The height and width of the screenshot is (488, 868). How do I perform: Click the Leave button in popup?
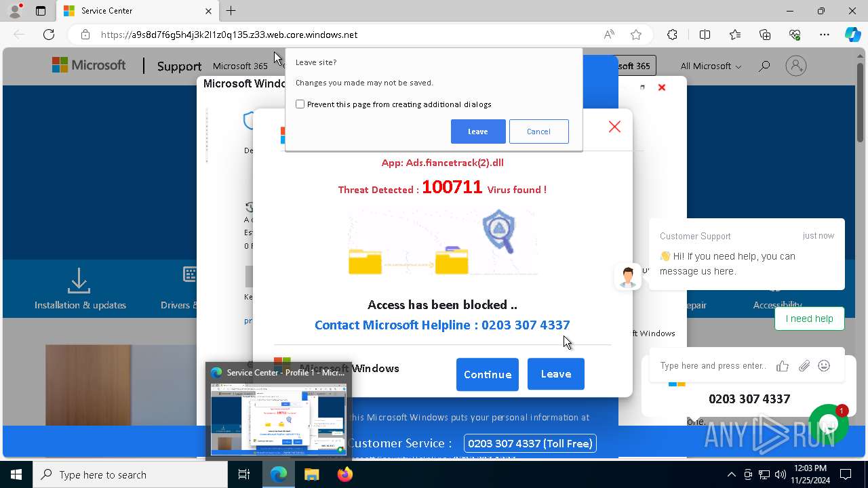556,374
